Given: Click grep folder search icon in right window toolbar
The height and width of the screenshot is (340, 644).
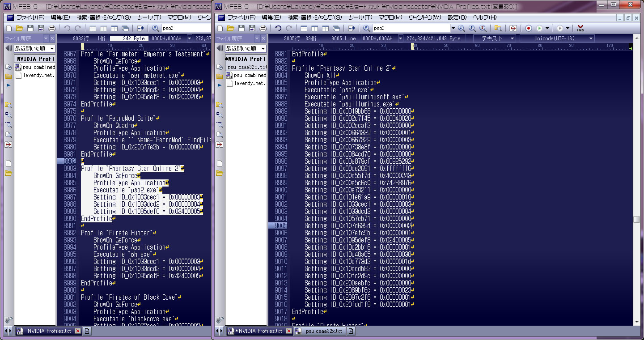Looking at the screenshot, I should tap(498, 28).
